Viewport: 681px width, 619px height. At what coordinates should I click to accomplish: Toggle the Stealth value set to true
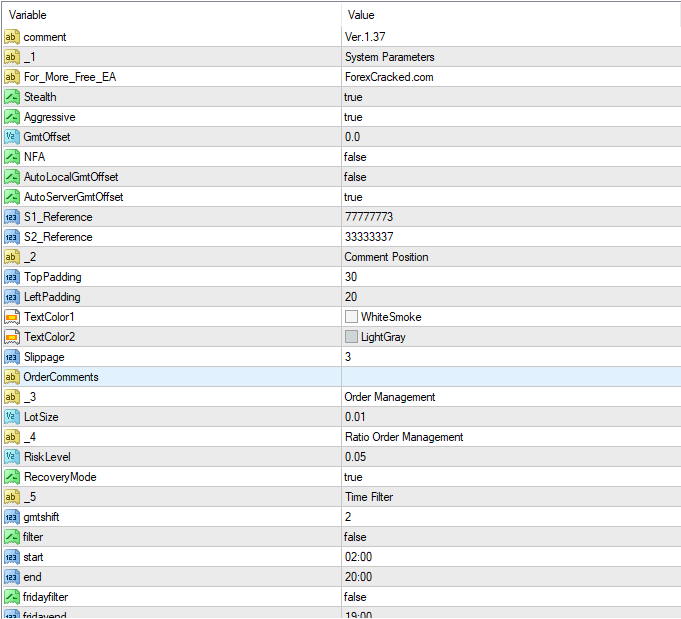coord(354,97)
